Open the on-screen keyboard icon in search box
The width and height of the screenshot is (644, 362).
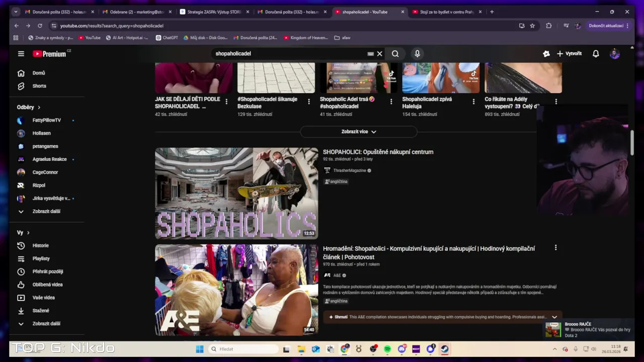371,54
